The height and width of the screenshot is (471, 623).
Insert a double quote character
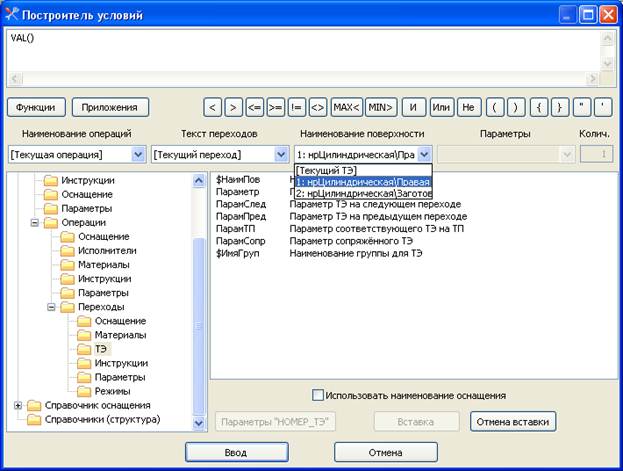coord(582,107)
